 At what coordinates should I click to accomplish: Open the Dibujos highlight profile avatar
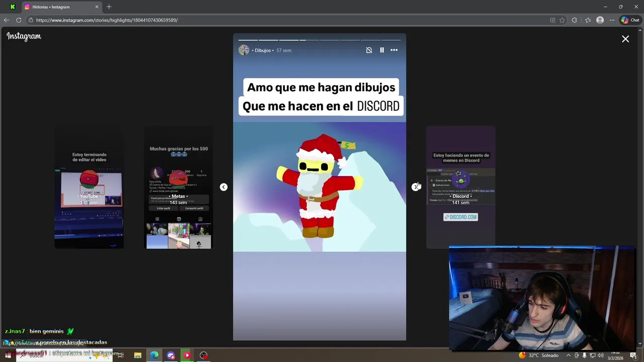pyautogui.click(x=244, y=50)
